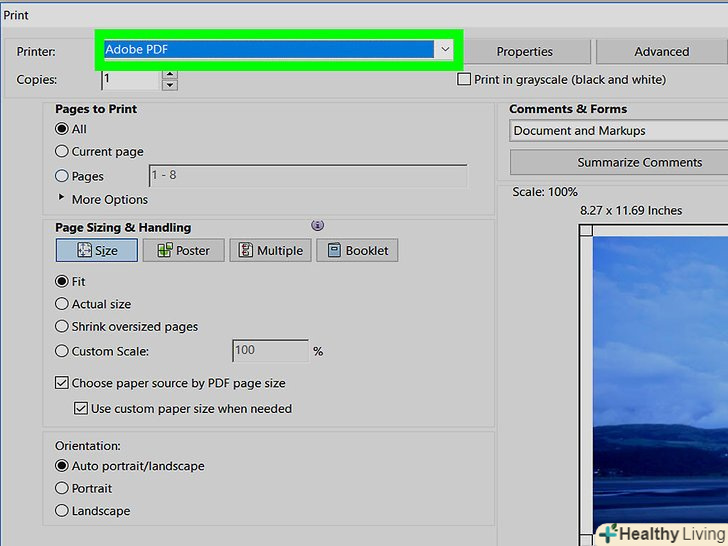Click the page range field showing 1 - 8
This screenshot has width=728, height=546.
pos(308,176)
